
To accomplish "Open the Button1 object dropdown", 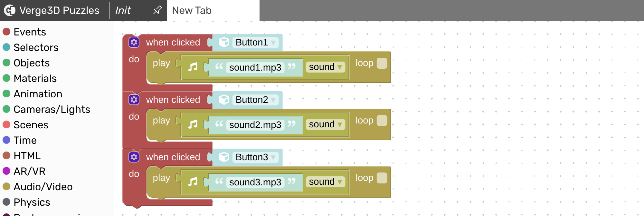I will (256, 42).
